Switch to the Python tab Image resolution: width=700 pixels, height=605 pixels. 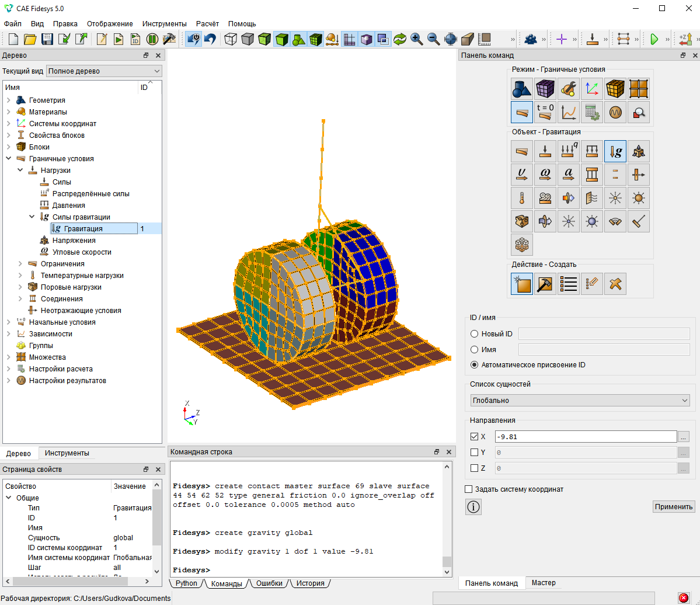(186, 583)
